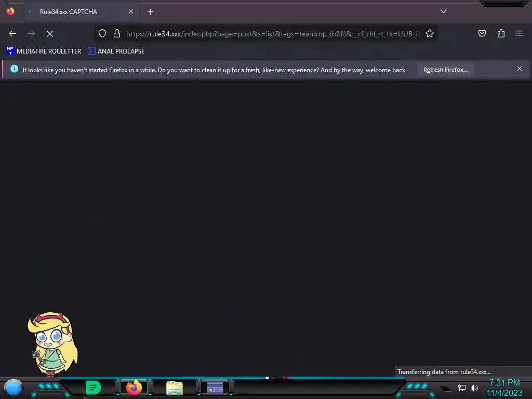Open the volume speaker tray icon
This screenshot has height=399, width=532.
pos(474,388)
